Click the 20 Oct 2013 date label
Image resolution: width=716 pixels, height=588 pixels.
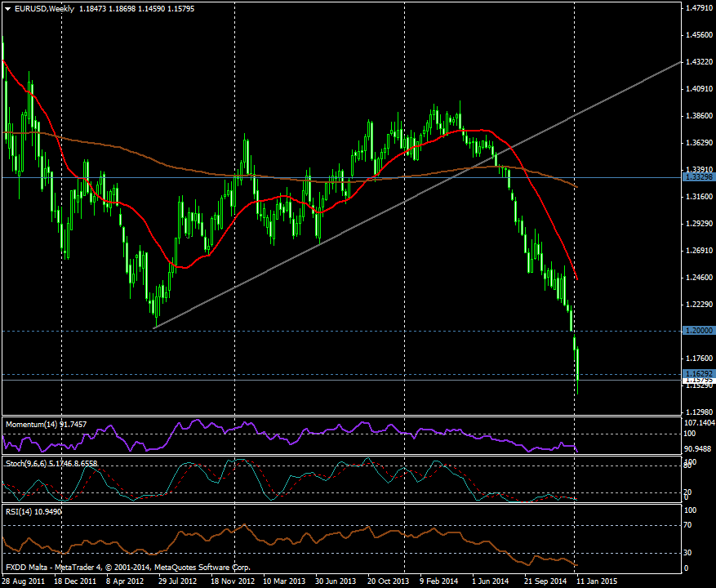(387, 581)
